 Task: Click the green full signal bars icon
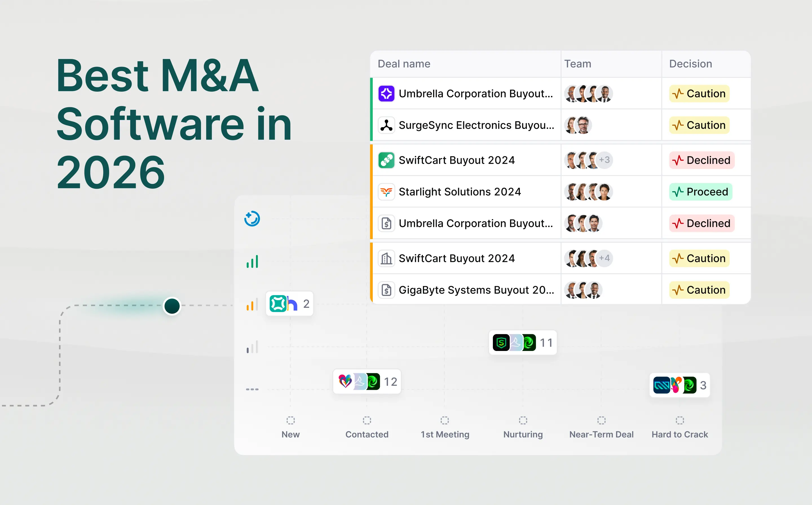point(252,262)
